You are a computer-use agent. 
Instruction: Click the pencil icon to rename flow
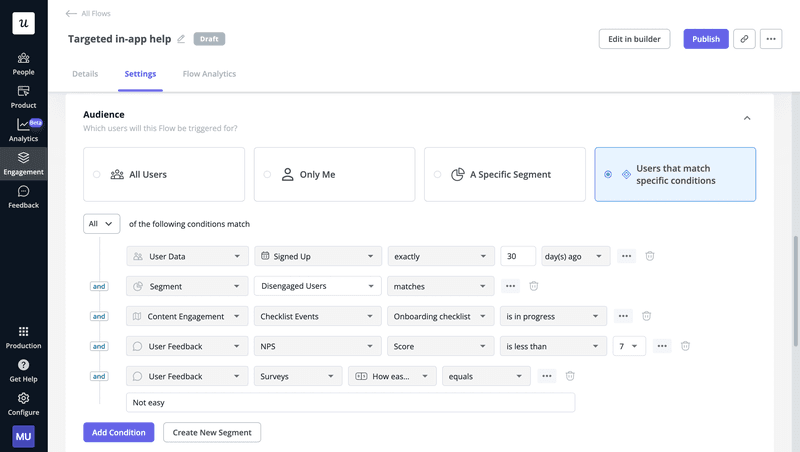181,39
